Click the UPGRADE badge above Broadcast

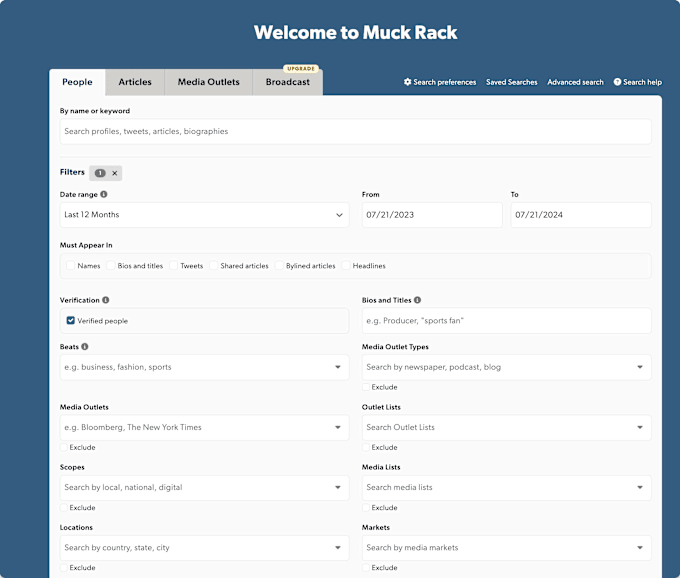[x=301, y=69]
